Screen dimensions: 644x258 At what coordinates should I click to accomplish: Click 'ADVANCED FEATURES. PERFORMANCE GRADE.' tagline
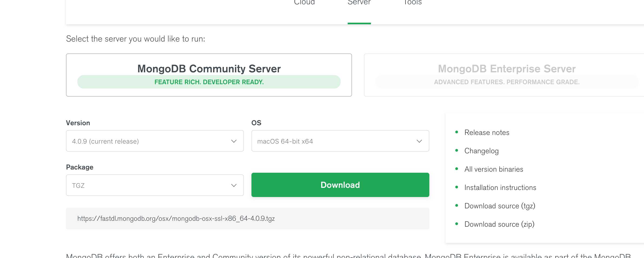tap(507, 82)
